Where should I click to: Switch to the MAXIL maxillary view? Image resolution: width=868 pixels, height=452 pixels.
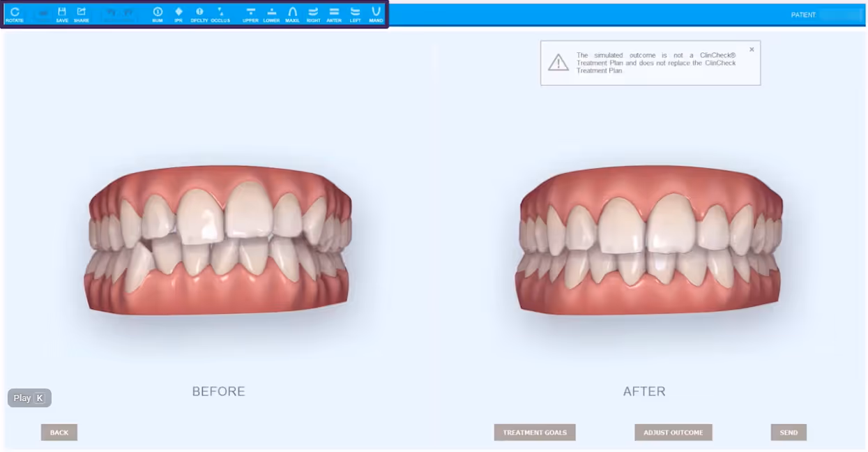(x=293, y=14)
